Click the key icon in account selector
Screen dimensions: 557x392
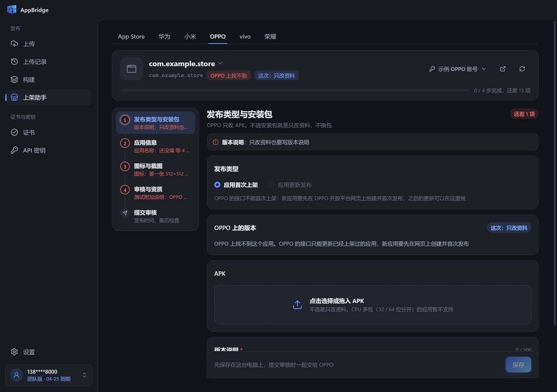432,69
